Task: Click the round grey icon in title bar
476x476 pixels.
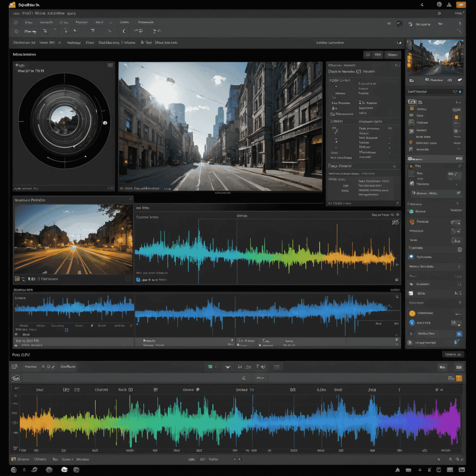Action: (439, 4)
